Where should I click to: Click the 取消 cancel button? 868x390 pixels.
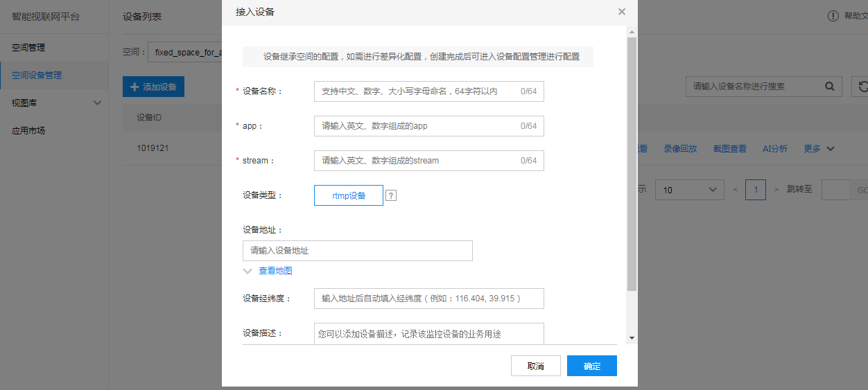(x=535, y=366)
